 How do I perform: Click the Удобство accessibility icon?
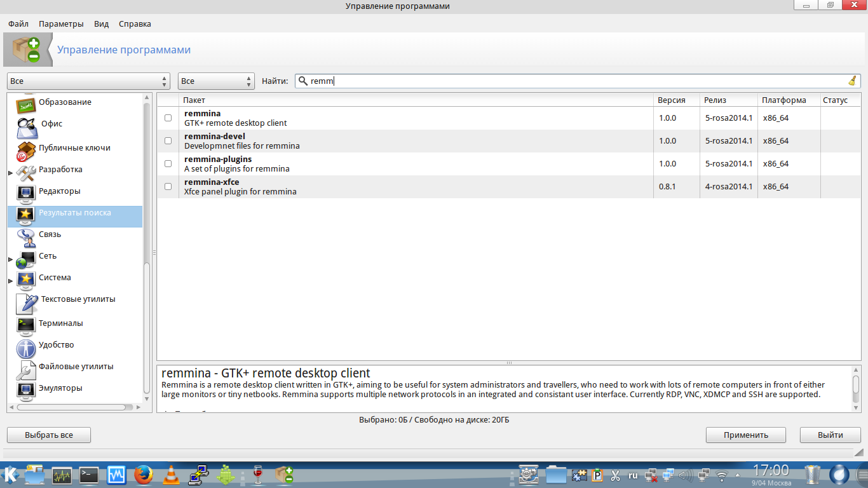click(x=25, y=348)
